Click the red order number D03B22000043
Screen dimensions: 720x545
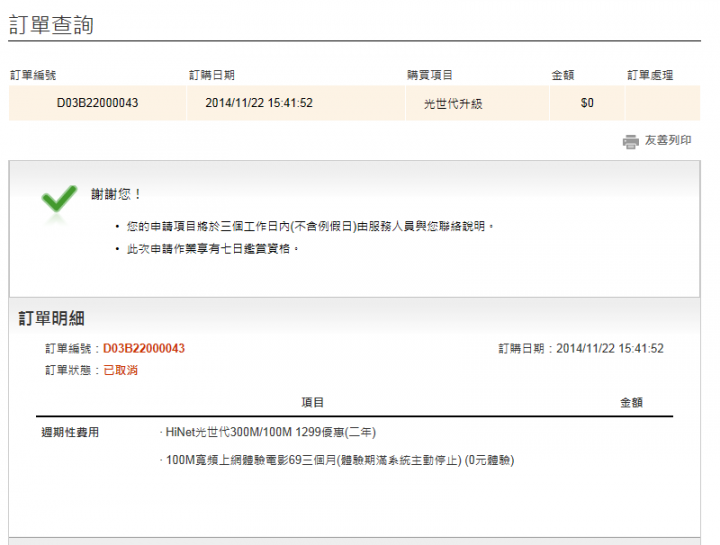[x=144, y=348]
